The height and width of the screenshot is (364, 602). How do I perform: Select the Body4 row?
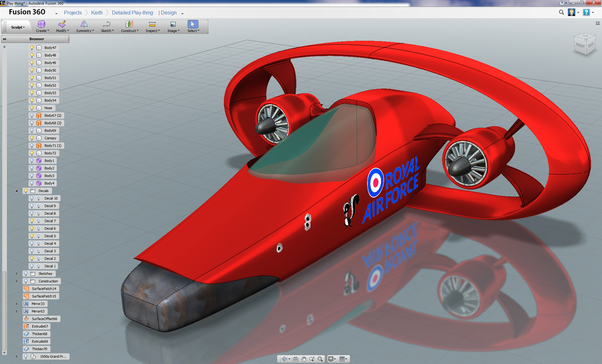coord(42,183)
